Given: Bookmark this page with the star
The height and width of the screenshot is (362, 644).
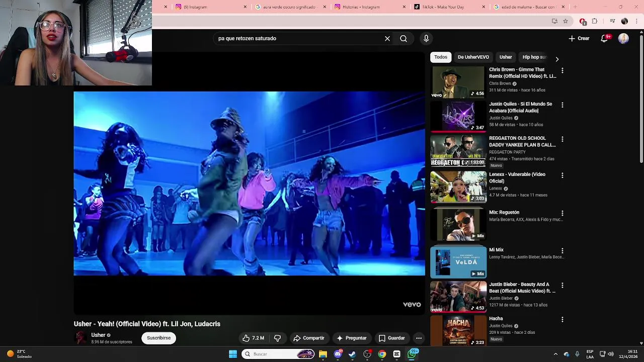Looking at the screenshot, I should pos(566,21).
